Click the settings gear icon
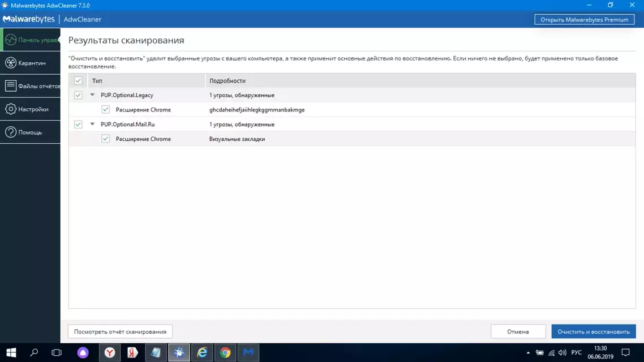The width and height of the screenshot is (644, 362). 11,109
